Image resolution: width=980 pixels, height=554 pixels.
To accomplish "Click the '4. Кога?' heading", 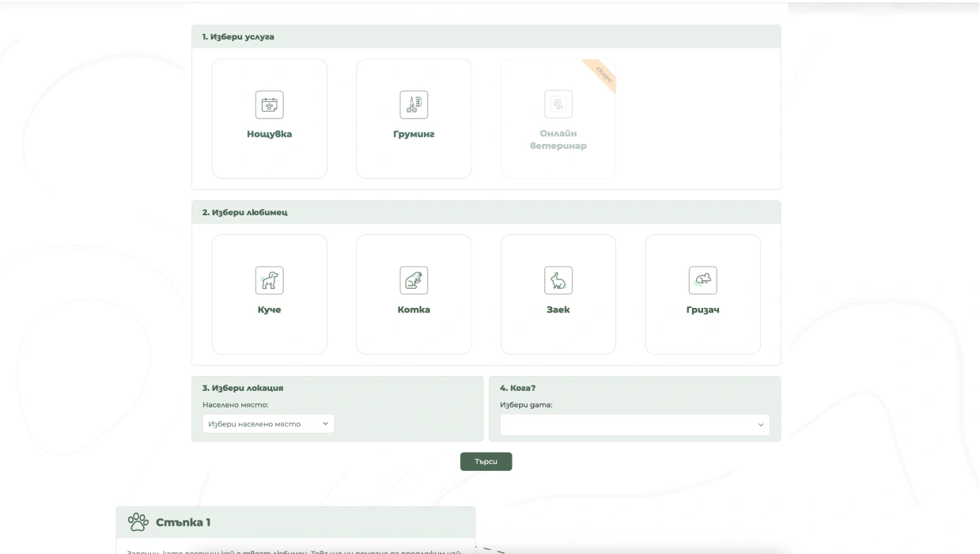I will point(517,389).
